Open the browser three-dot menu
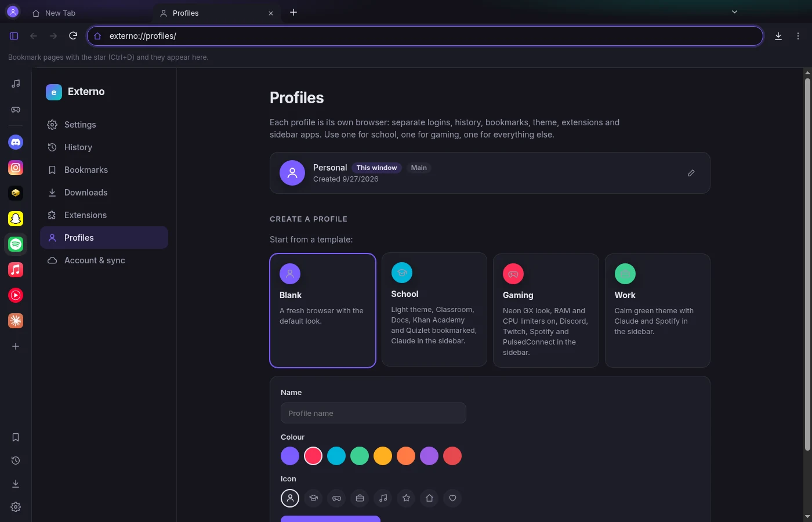 [798, 36]
